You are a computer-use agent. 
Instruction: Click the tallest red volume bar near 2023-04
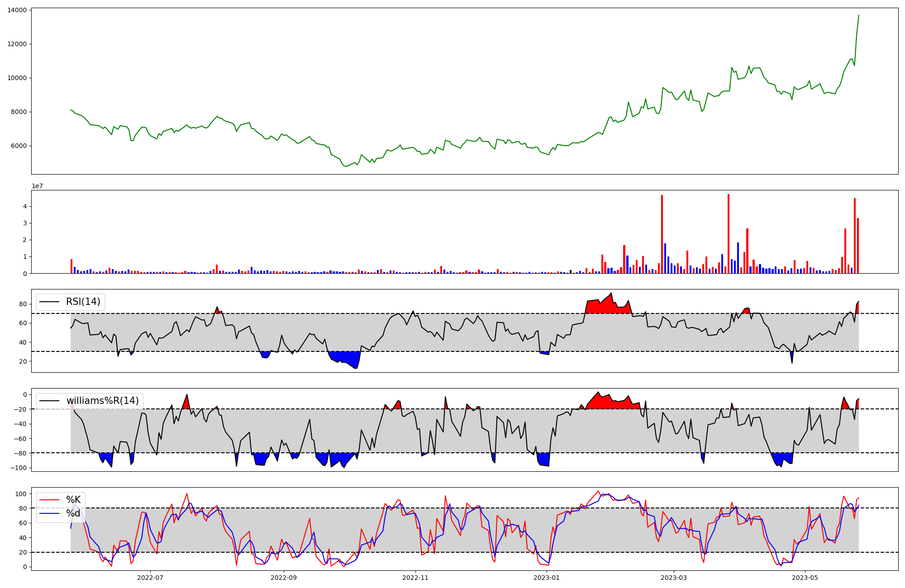728,233
